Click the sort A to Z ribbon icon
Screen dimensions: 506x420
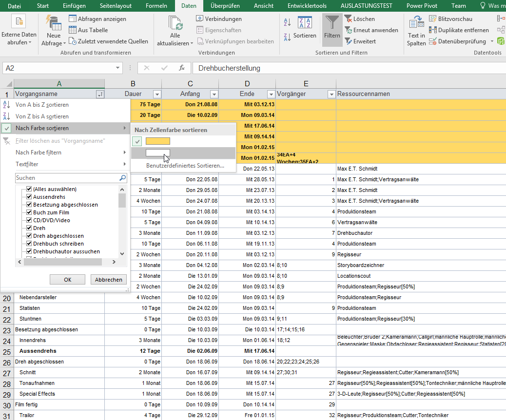(x=287, y=21)
